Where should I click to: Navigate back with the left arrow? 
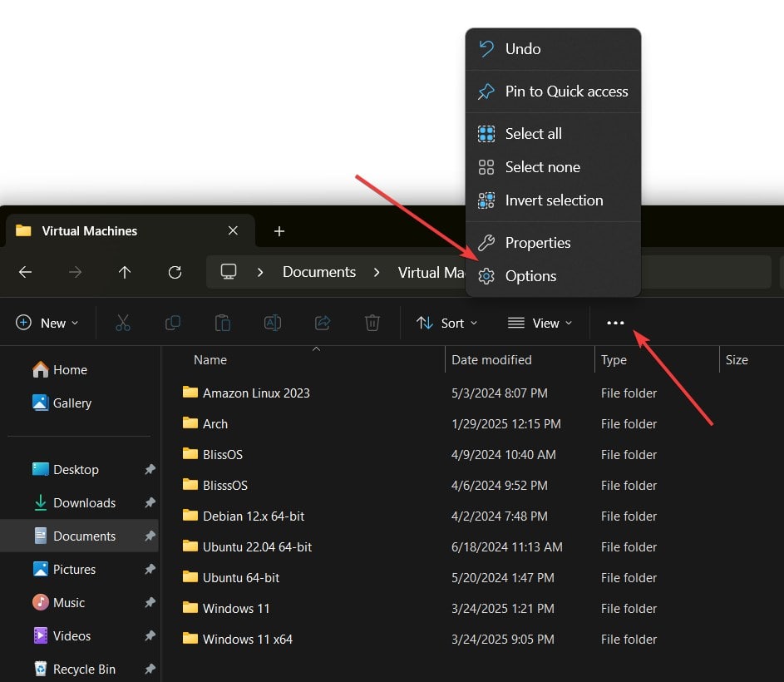(26, 272)
